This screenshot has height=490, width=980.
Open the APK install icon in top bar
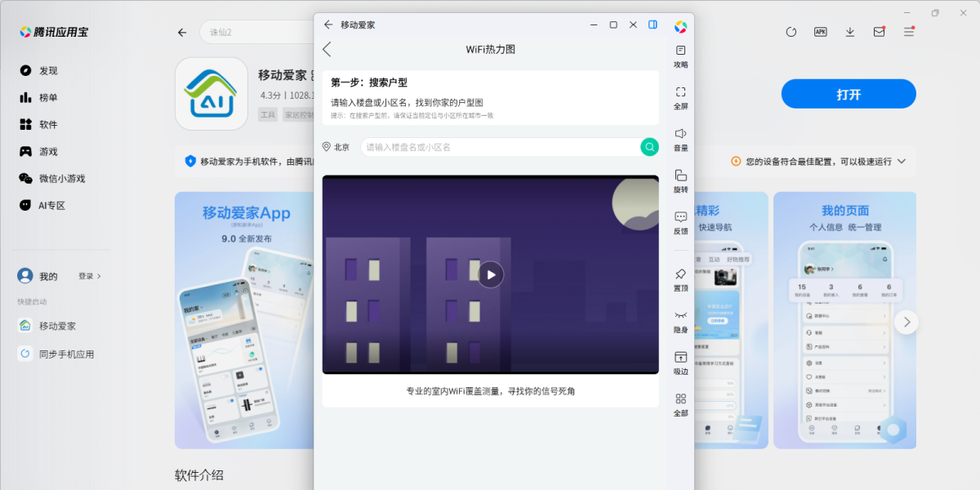[x=821, y=32]
